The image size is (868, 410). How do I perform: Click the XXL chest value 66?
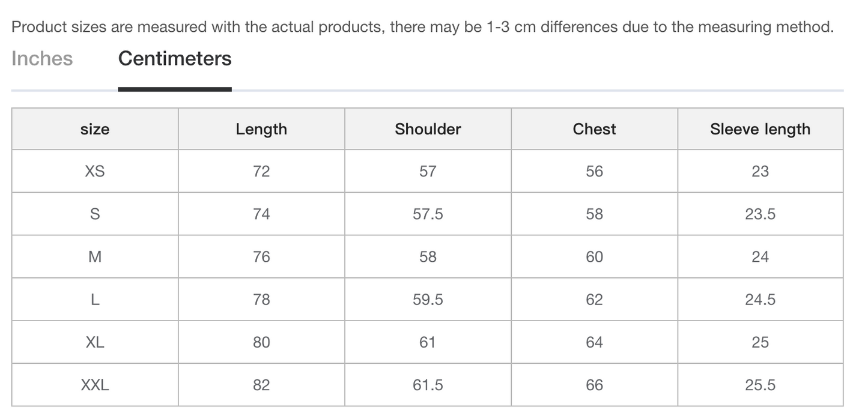(594, 385)
